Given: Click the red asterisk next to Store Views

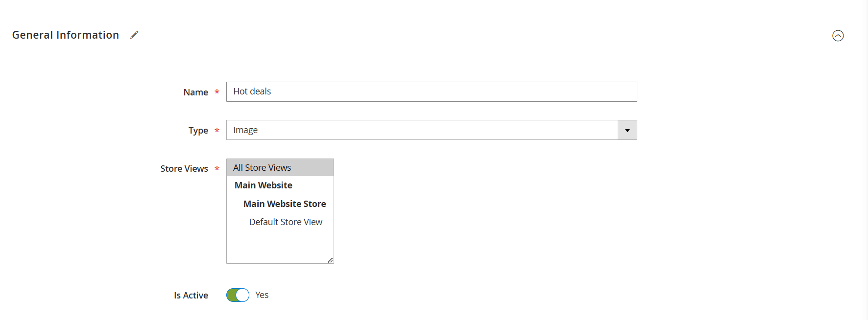Looking at the screenshot, I should 217,168.
